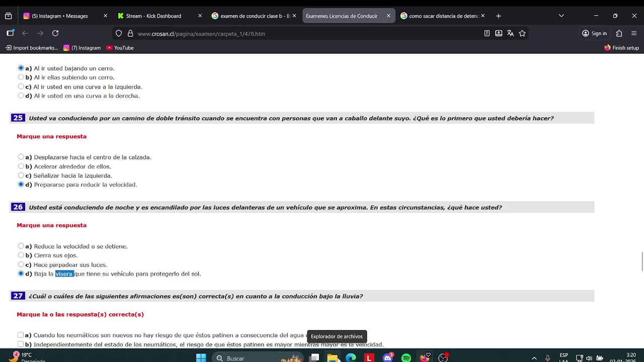Select d) Baja la visera option
Screen dimensions: 644x362
21,274
